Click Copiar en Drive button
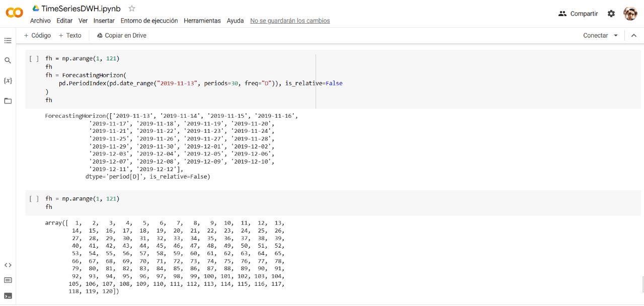644x306 pixels. click(121, 36)
